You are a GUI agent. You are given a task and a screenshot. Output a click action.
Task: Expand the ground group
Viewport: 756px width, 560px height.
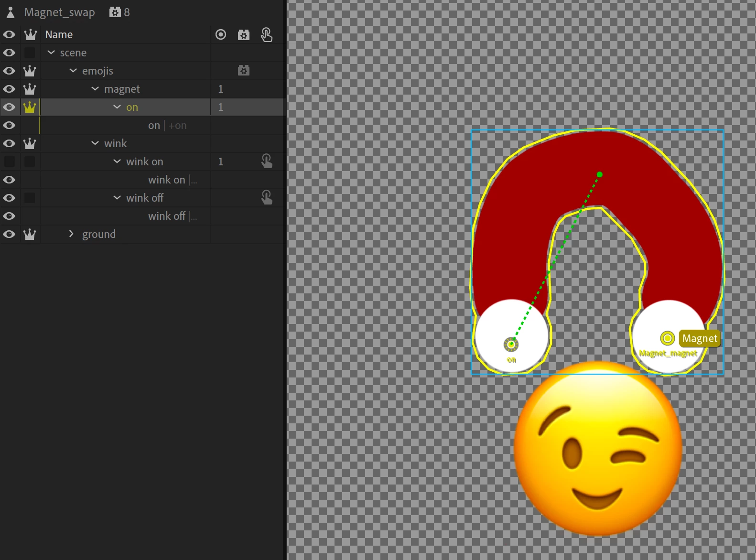pos(71,234)
